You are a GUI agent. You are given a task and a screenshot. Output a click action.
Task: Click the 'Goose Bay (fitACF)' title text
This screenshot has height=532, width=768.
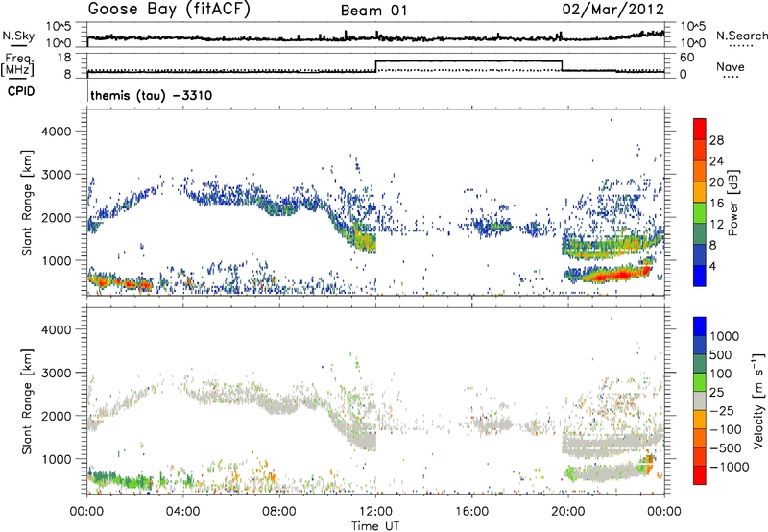point(169,10)
